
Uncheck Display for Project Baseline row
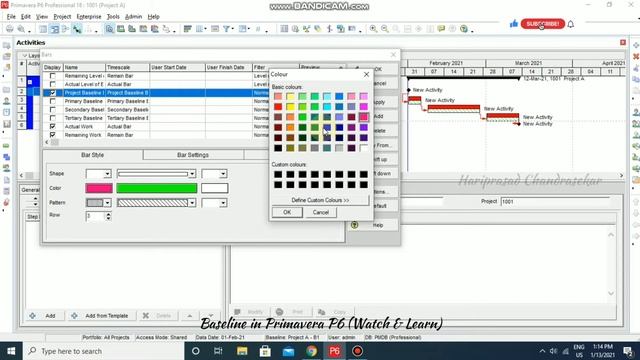53,93
